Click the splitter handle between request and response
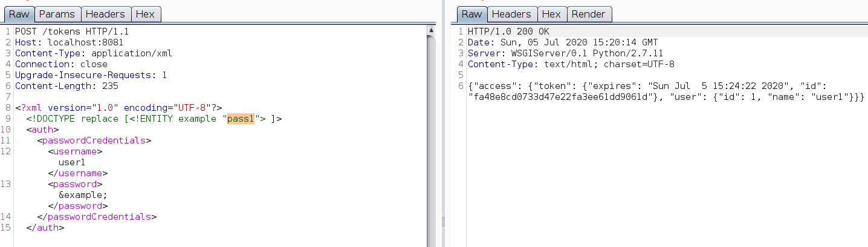 [442, 222]
